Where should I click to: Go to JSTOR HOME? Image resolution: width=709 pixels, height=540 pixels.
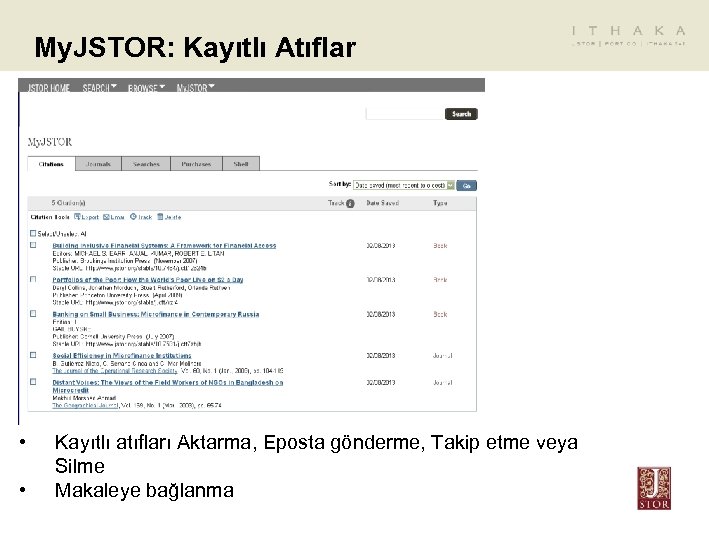[x=49, y=87]
